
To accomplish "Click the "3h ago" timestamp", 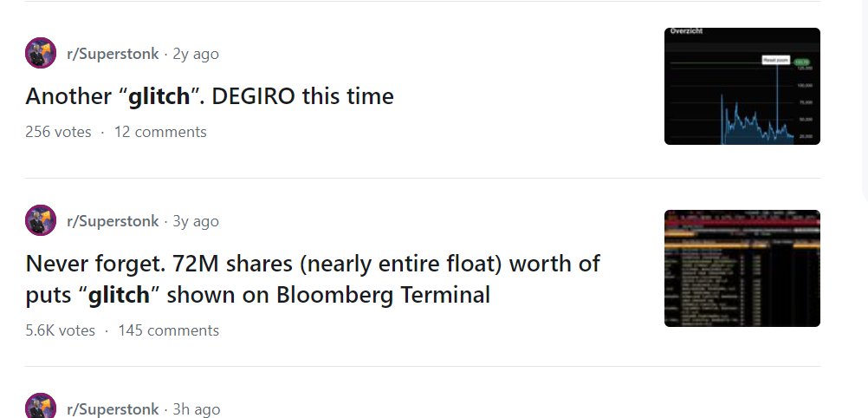I will click(197, 409).
